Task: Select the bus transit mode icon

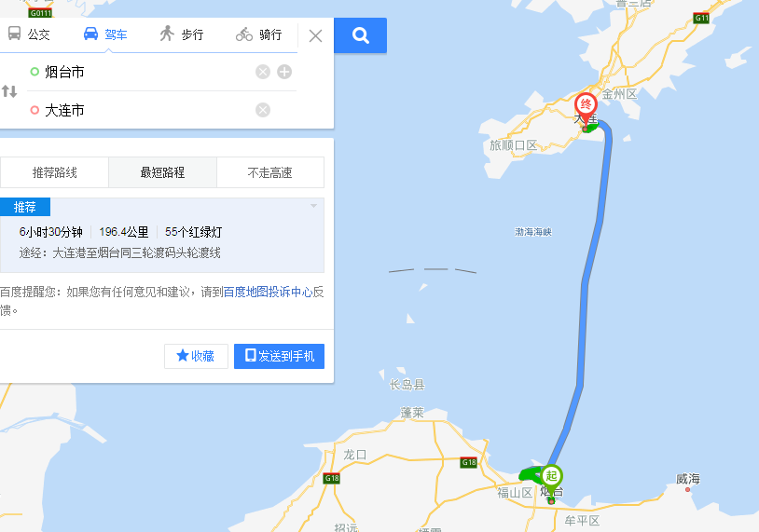Action: 15,34
